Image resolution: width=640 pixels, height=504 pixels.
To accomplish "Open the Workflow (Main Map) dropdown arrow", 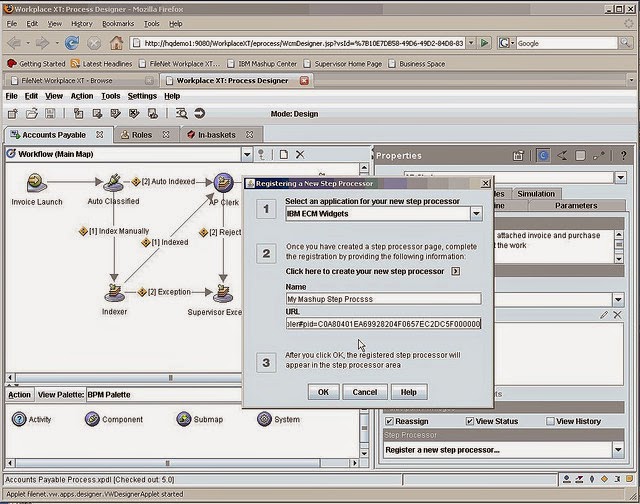I will click(247, 155).
